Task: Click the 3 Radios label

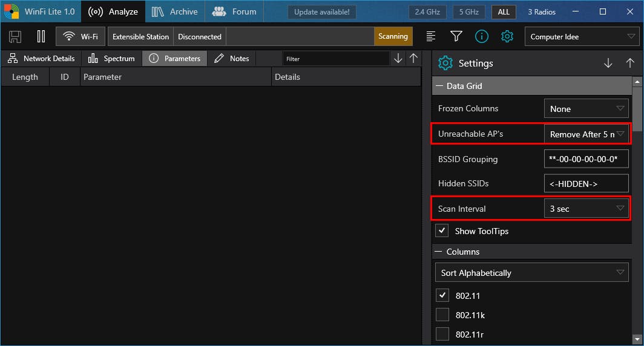Action: [x=542, y=12]
